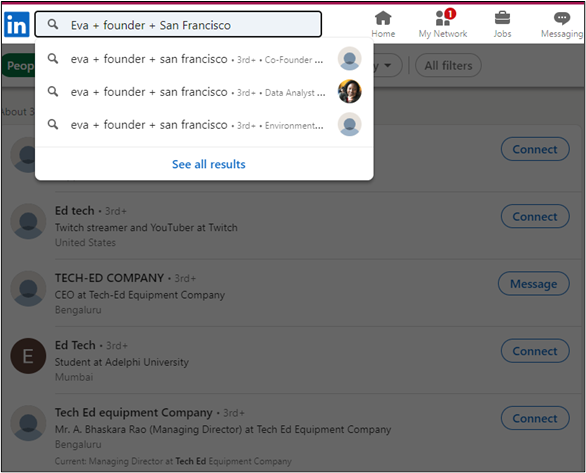Image resolution: width=586 pixels, height=473 pixels.
Task: Select the suggestion labeled Data Analyst
Action: (204, 92)
